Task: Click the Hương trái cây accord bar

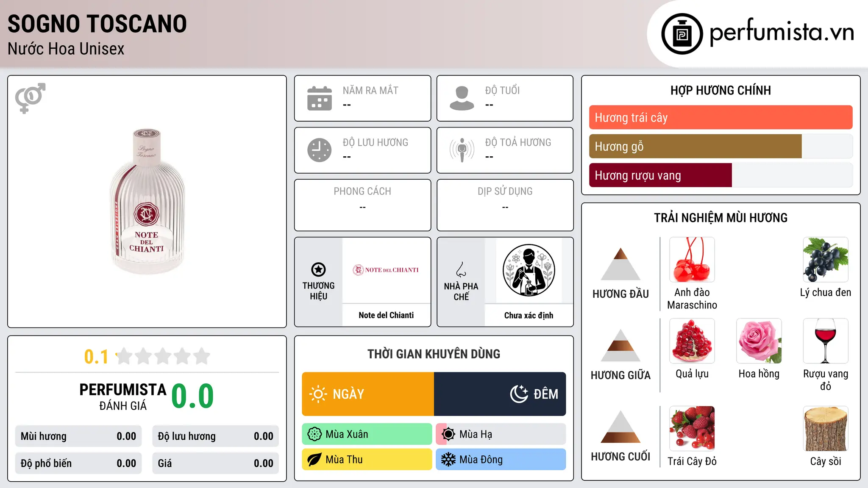Action: coord(721,117)
